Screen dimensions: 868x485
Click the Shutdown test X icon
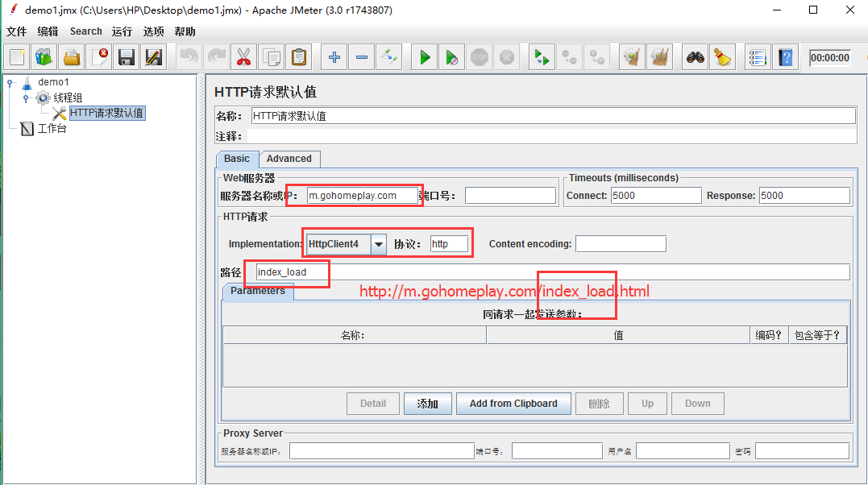click(506, 57)
